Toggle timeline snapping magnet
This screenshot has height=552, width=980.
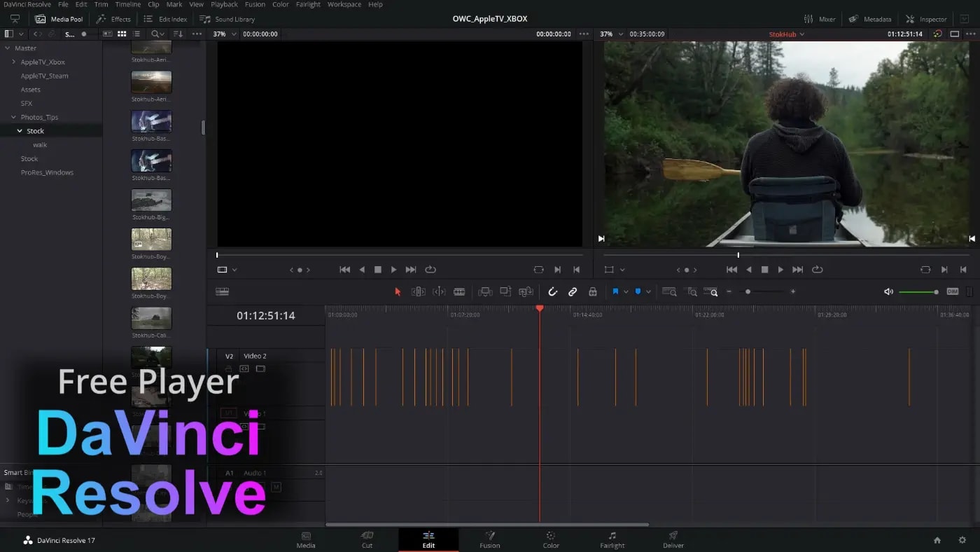[552, 291]
